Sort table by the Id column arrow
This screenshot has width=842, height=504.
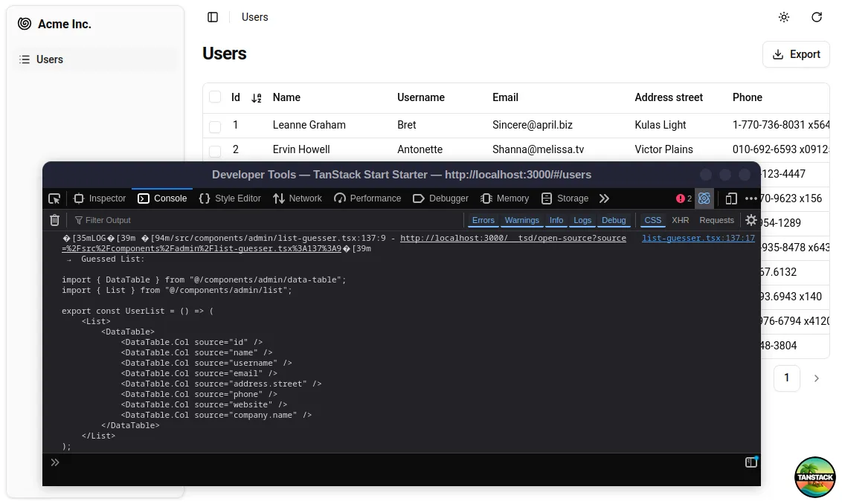257,98
